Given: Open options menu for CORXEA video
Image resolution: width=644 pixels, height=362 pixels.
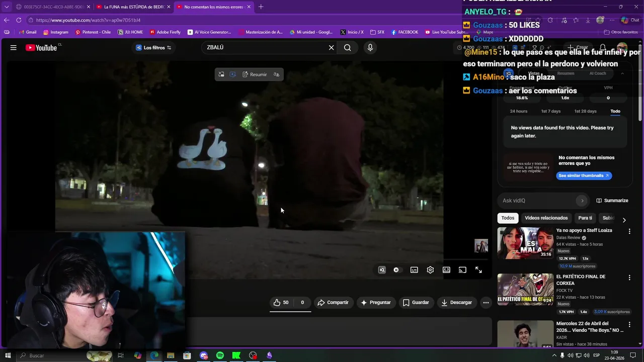Looking at the screenshot, I should coord(629,278).
